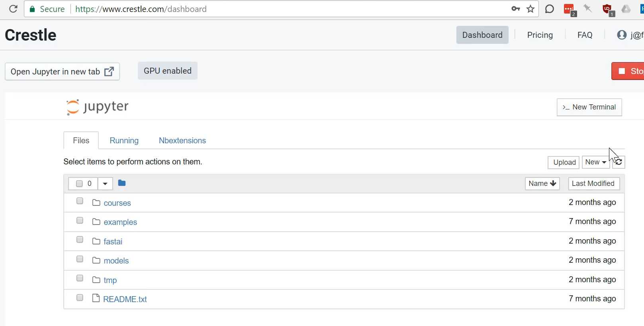Switch to the Running tab
644x326 pixels.
124,141
